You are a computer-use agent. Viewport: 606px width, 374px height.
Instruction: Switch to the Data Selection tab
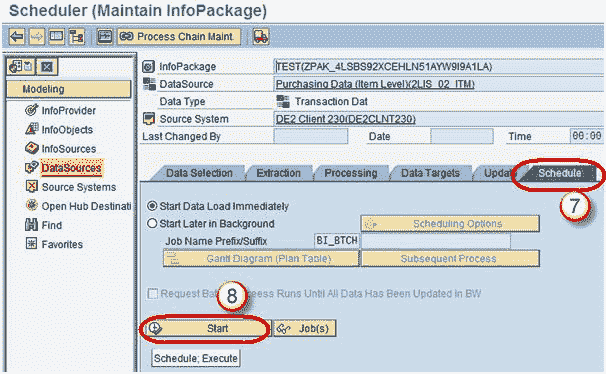[x=199, y=173]
